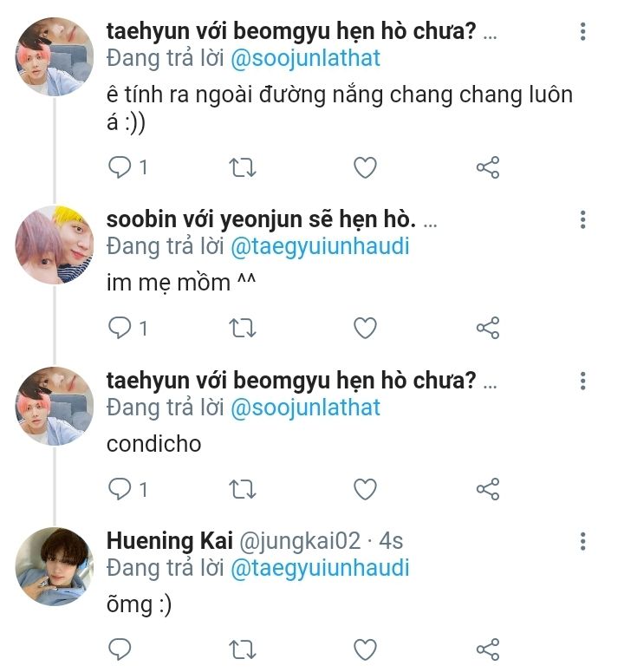The height and width of the screenshot is (672, 624).
Task: Like the "ê tính ra ngoài đường" tweet
Action: tap(366, 167)
